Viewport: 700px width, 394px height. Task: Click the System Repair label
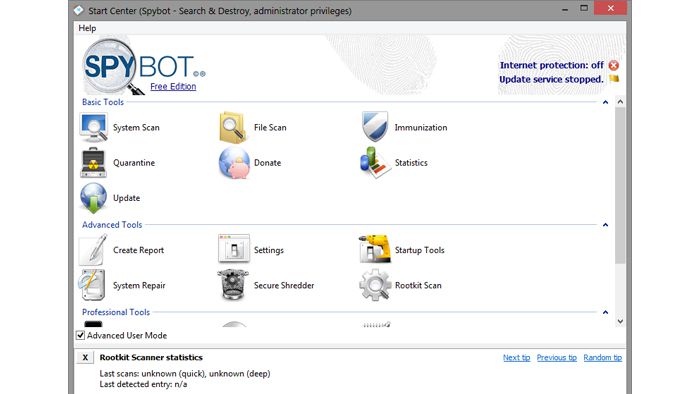[139, 286]
